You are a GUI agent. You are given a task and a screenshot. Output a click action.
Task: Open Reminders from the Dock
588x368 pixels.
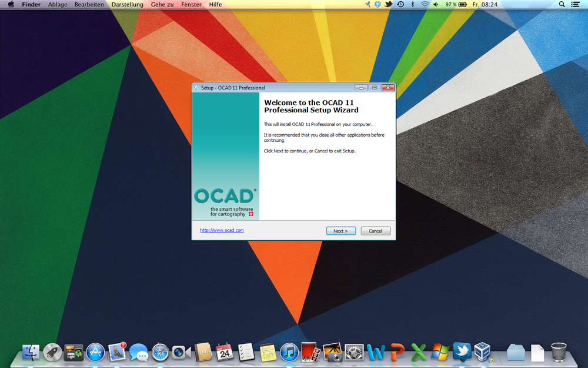point(246,352)
